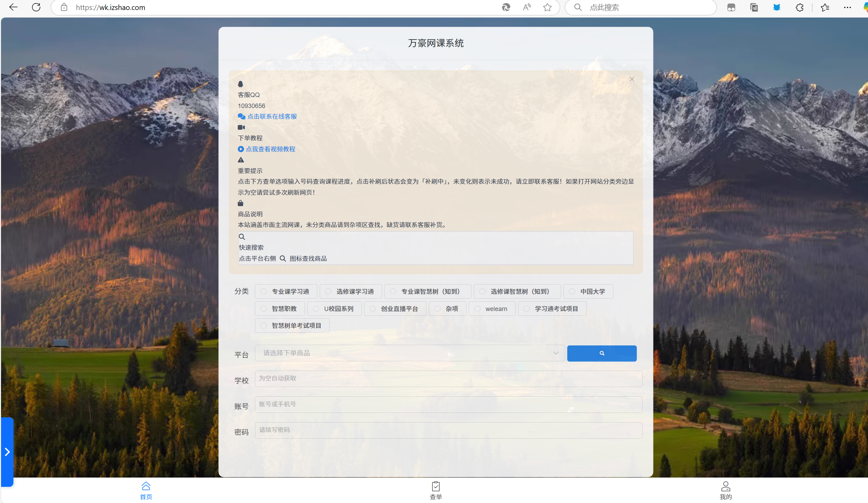Click the read aloud icon in address bar

coord(527,7)
